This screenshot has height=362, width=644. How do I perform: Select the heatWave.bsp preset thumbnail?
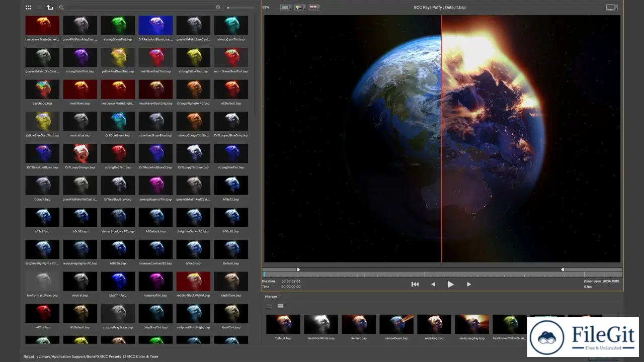tap(80, 89)
